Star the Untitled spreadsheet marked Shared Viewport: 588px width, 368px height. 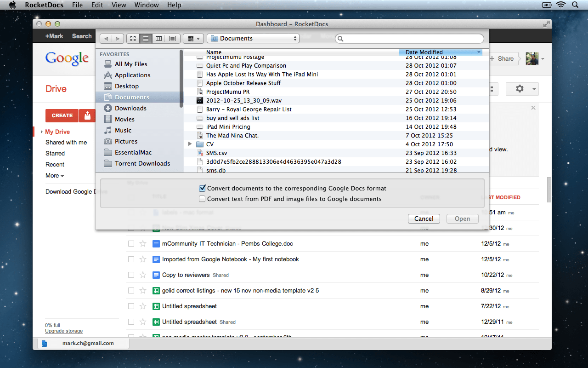tap(143, 322)
